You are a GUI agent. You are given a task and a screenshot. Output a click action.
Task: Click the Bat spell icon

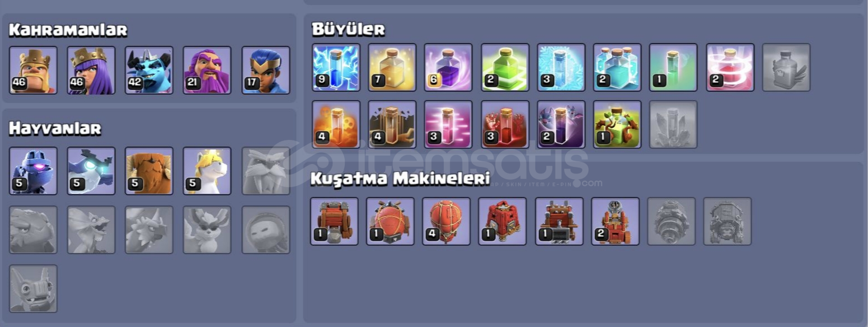coord(561,124)
